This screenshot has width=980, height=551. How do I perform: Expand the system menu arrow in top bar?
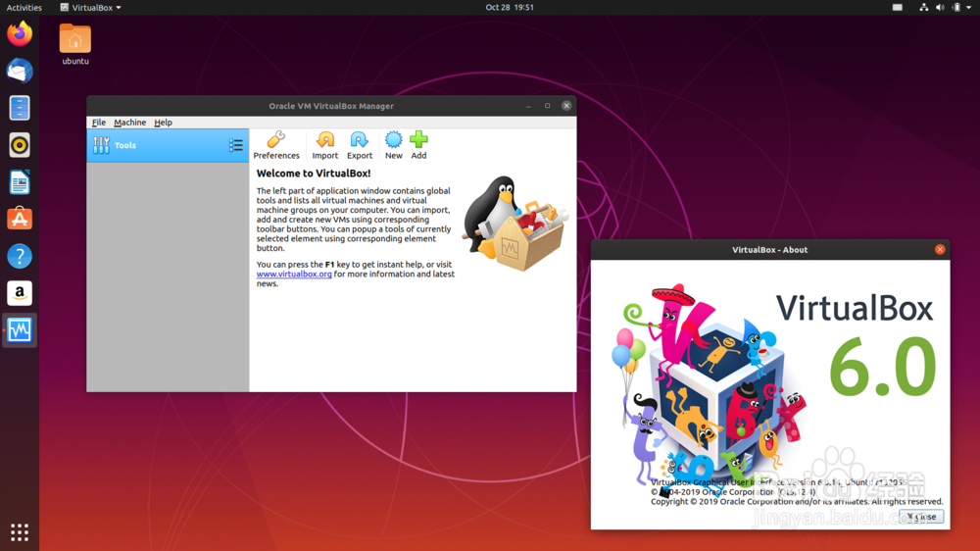coord(969,8)
